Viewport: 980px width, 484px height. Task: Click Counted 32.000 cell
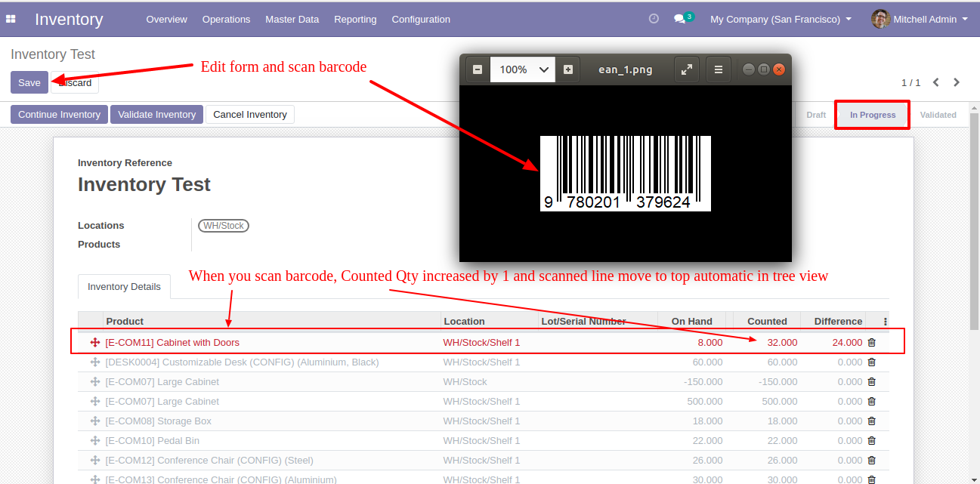(782, 343)
